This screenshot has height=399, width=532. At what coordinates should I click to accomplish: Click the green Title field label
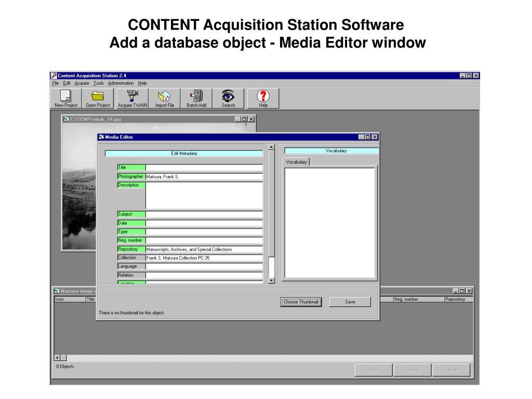pos(131,168)
